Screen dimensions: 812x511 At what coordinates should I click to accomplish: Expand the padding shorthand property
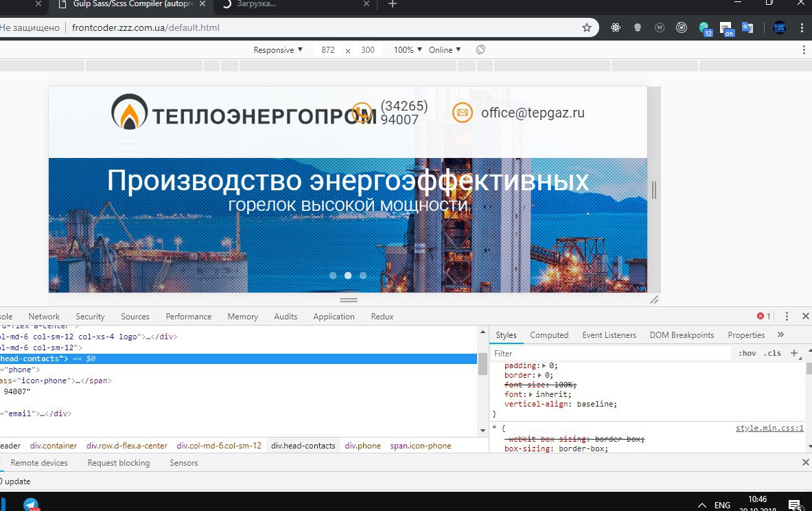(544, 365)
